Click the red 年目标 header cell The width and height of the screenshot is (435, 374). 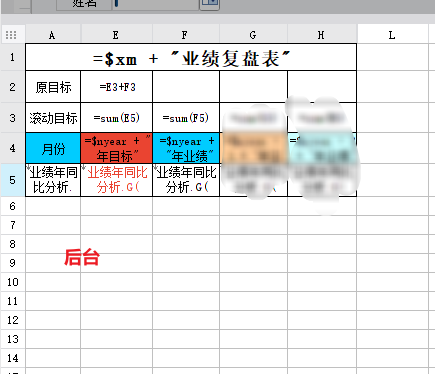[117, 148]
